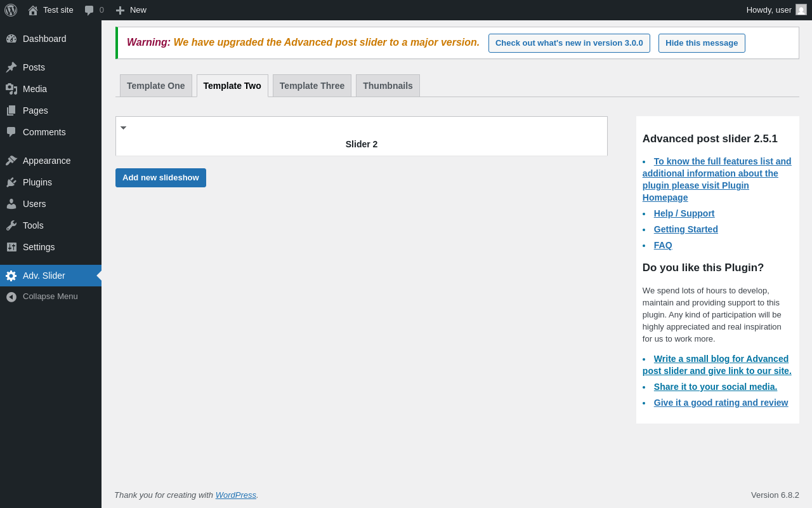Open Pages label in sidebar
Screen dimensions: 812x508
36,110
